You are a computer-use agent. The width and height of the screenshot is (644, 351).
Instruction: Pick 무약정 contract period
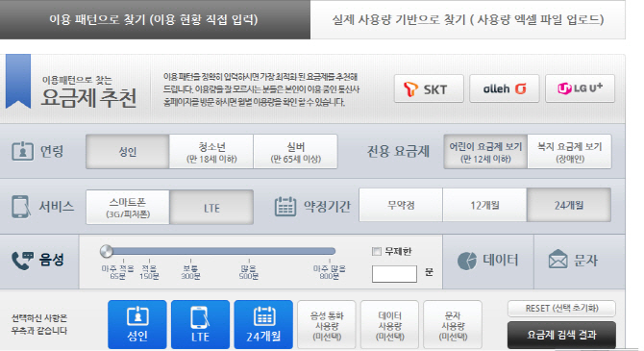(x=401, y=205)
